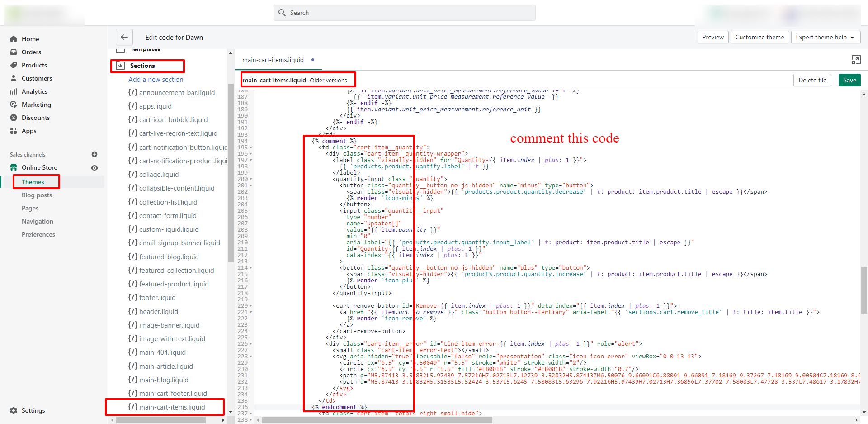The width and height of the screenshot is (868, 424).
Task: Open Expert theme help dropdown
Action: (x=825, y=37)
